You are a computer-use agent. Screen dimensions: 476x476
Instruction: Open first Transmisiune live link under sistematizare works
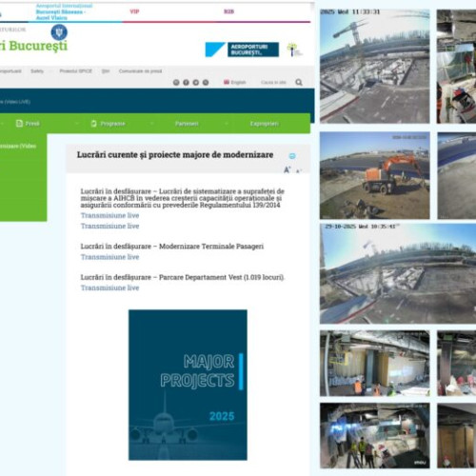(x=109, y=215)
